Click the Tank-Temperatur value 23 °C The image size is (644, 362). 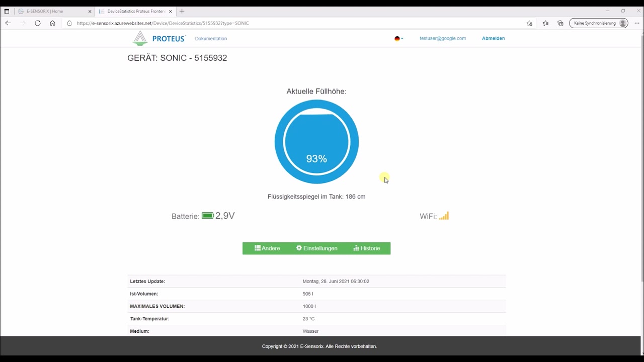coord(308,319)
